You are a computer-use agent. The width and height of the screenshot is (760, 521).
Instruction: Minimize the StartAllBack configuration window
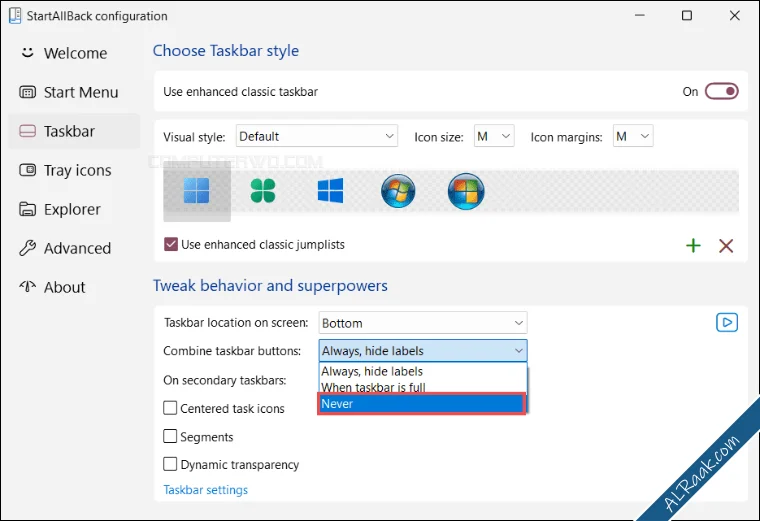pos(639,16)
